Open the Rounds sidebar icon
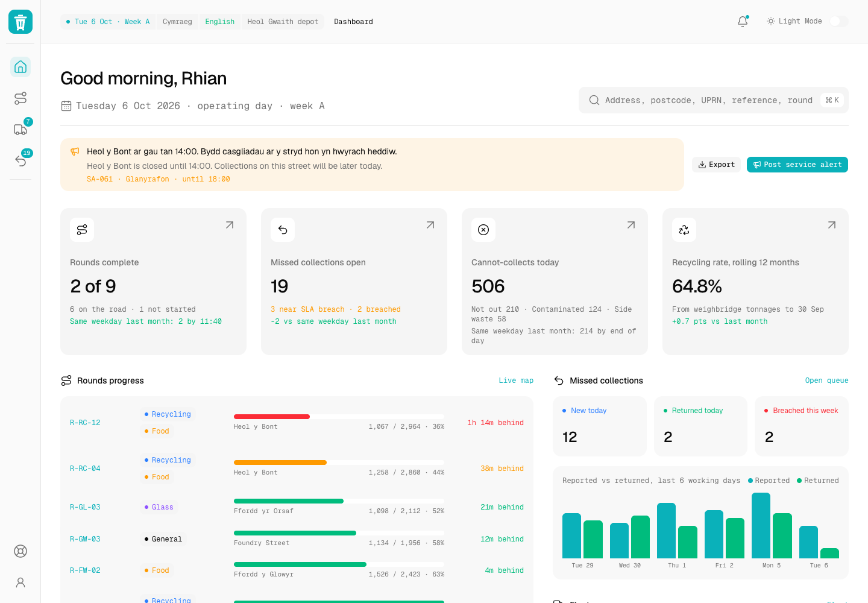 tap(20, 98)
